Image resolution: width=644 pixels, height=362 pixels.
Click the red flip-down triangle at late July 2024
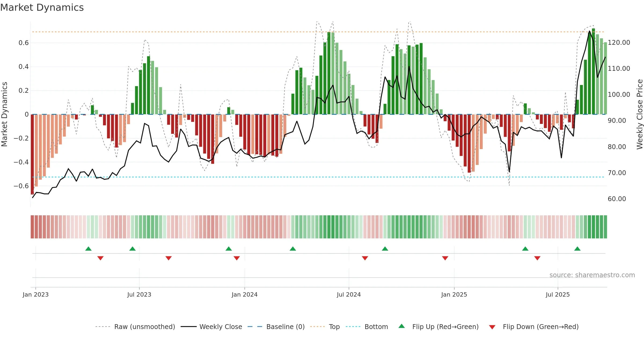coord(365,258)
